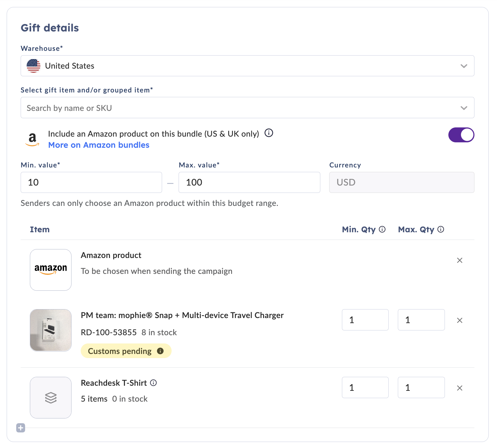The image size is (497, 448).
Task: Expand the gift item search dropdown chevron
Action: [464, 108]
